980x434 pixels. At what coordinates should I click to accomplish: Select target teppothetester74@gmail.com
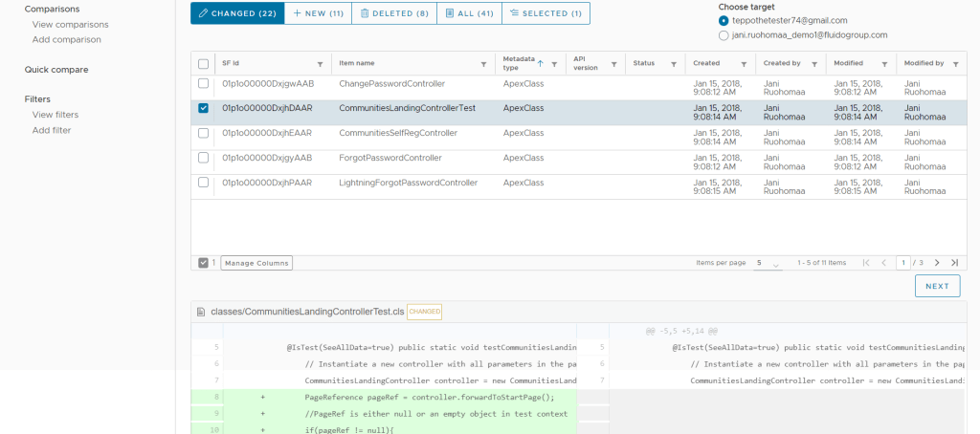pyautogui.click(x=724, y=21)
